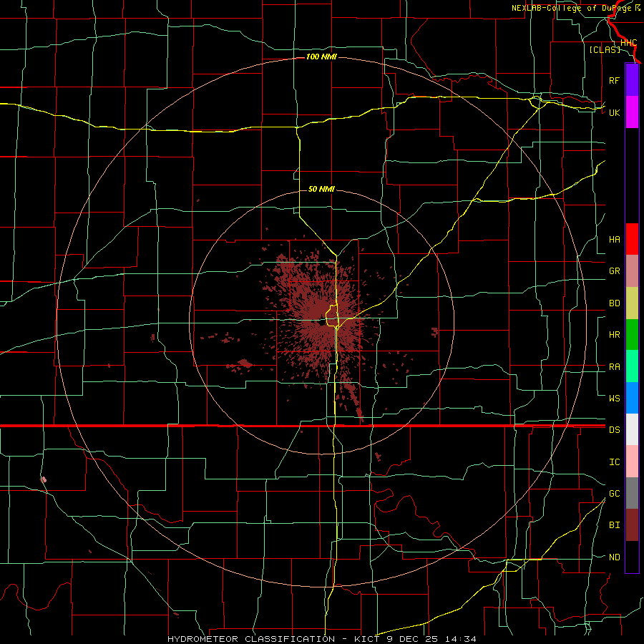644x644 pixels.
Task: Click the 'HA' legend label
Action: click(x=614, y=240)
